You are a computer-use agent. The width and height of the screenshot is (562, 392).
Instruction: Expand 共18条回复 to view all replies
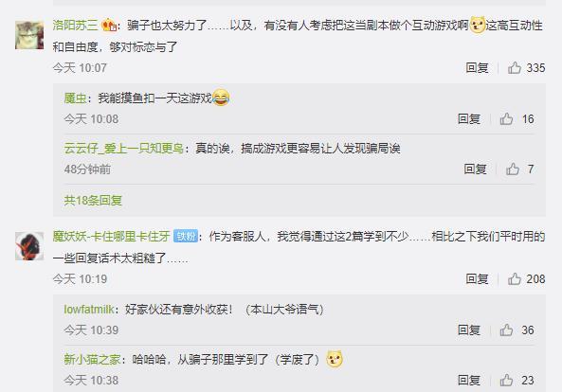[x=93, y=200]
